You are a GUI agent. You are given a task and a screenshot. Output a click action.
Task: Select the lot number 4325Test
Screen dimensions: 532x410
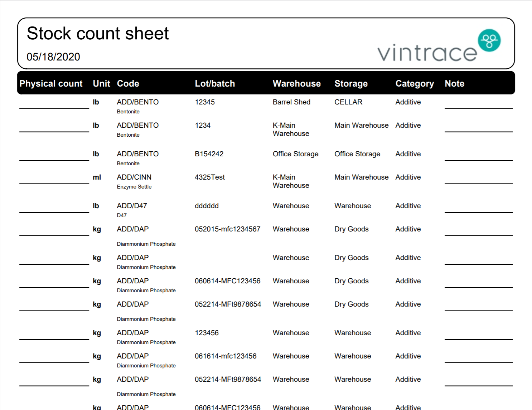(x=210, y=177)
